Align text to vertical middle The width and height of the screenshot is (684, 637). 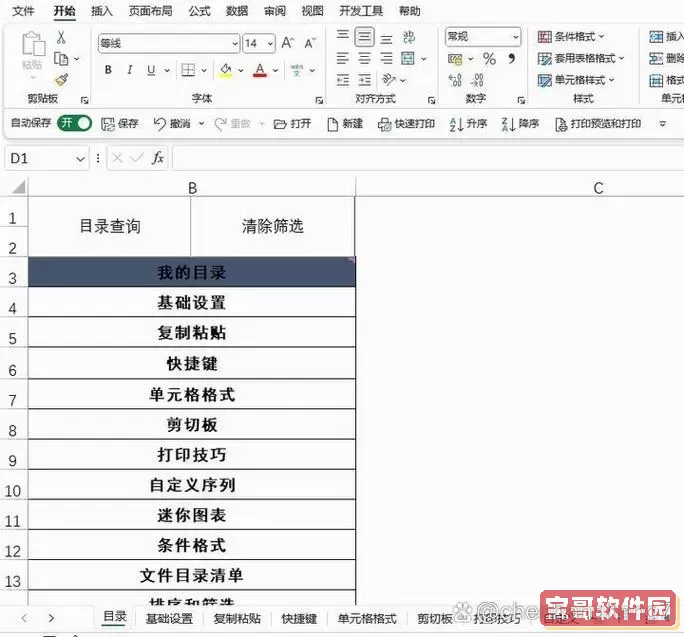click(x=364, y=37)
